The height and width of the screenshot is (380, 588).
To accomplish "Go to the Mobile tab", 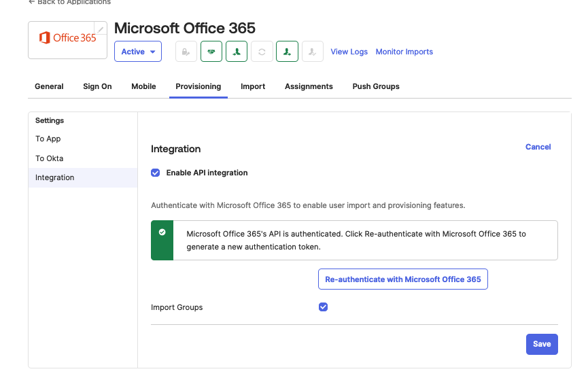I will (143, 86).
